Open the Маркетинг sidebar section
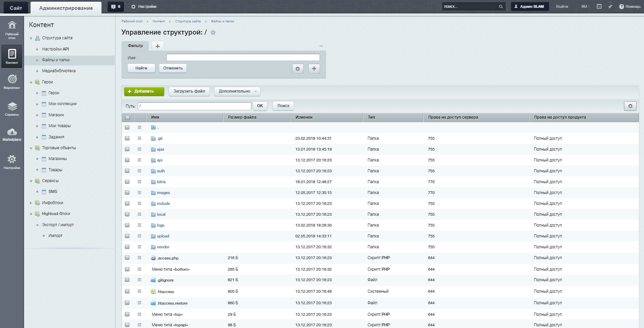 click(x=12, y=82)
